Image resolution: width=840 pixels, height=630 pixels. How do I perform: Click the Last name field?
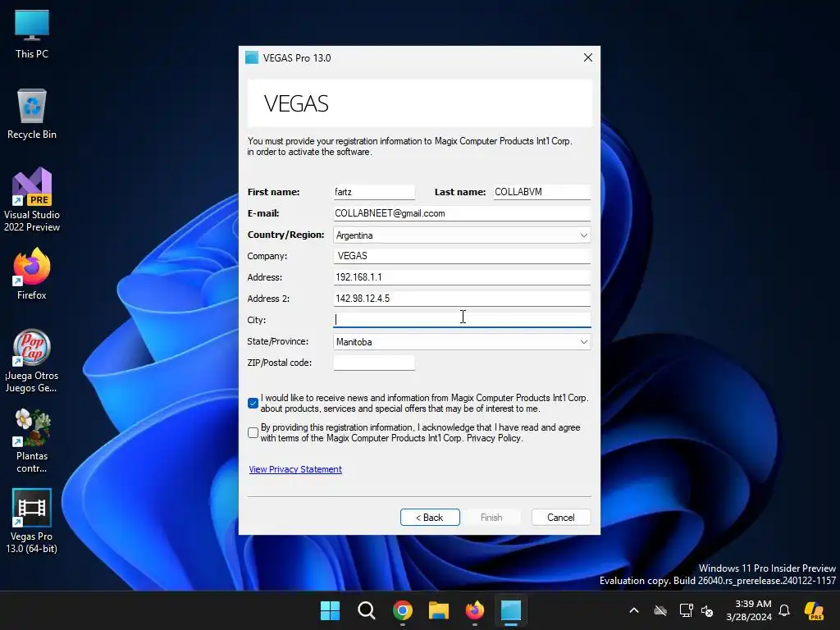[541, 192]
